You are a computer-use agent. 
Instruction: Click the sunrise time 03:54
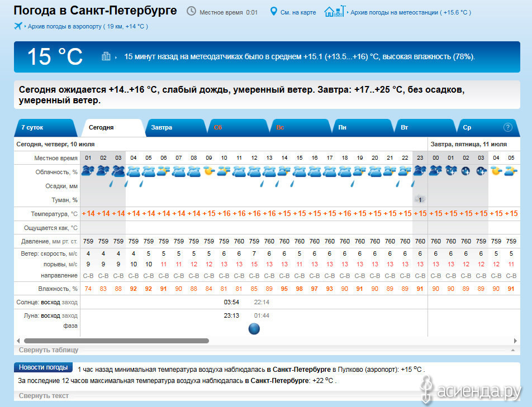231,302
